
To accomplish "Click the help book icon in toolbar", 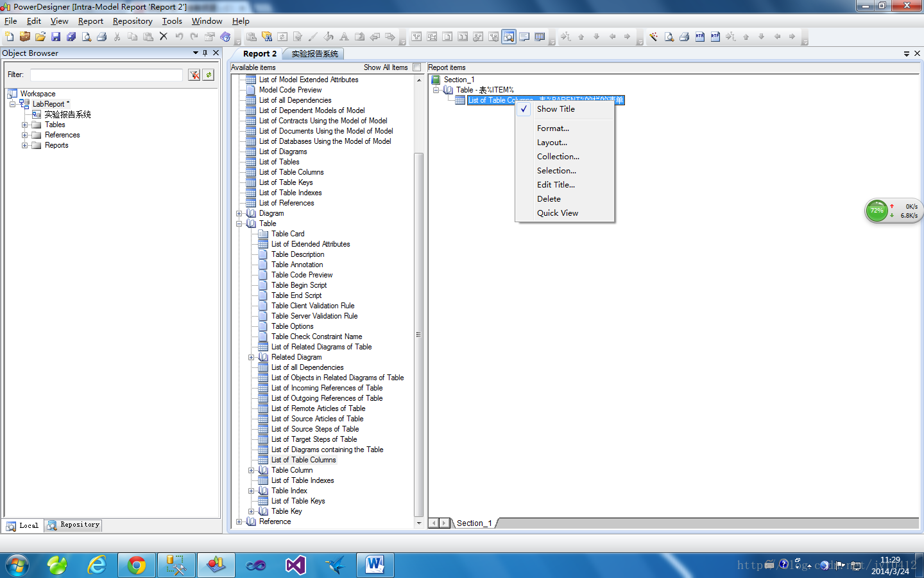I will 225,37.
